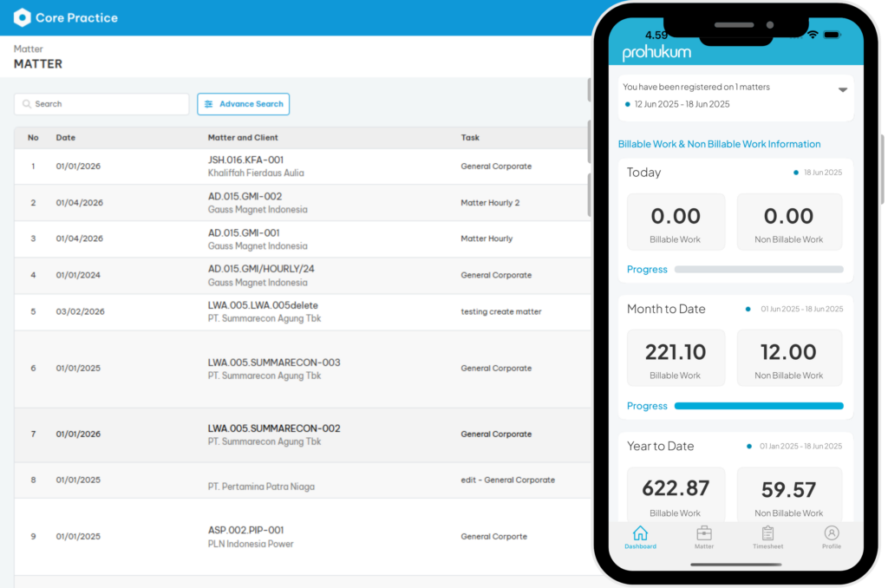Open the Timesheet clipboard icon on phone
Image resolution: width=888 pixels, height=588 pixels.
(x=768, y=533)
